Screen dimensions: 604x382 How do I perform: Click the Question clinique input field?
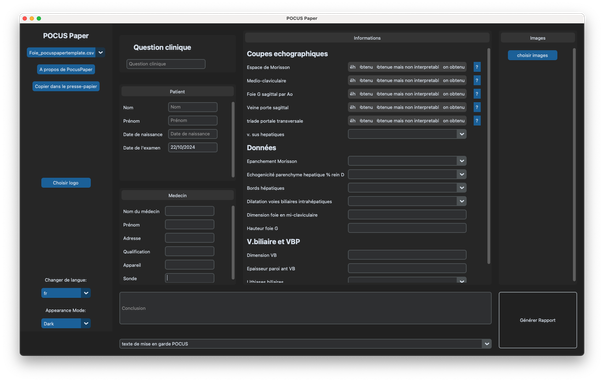click(x=166, y=64)
